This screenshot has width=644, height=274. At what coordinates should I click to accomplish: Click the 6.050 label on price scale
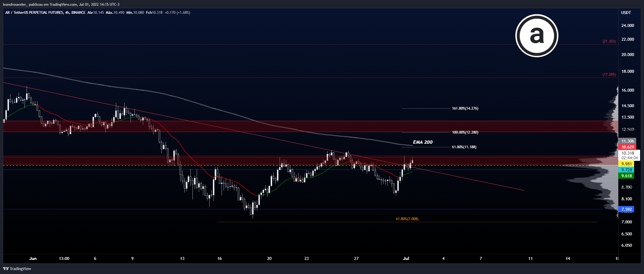click(x=627, y=245)
